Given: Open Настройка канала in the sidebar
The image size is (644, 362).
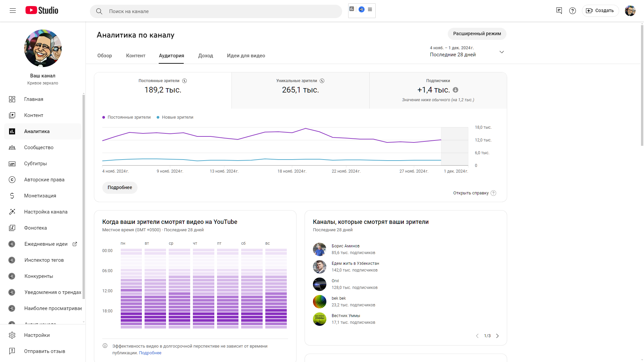Looking at the screenshot, I should (x=43, y=212).
